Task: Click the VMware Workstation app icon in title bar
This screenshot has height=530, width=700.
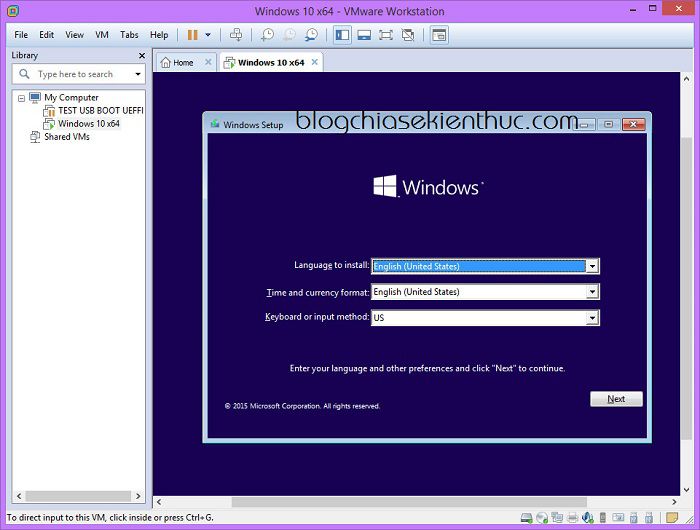Action: 13,11
